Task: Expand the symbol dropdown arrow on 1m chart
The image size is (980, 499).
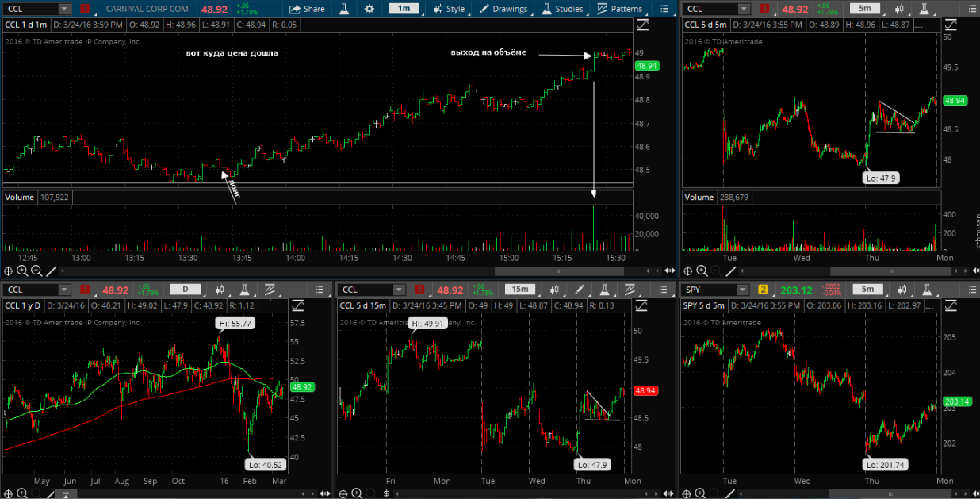Action: (x=63, y=9)
